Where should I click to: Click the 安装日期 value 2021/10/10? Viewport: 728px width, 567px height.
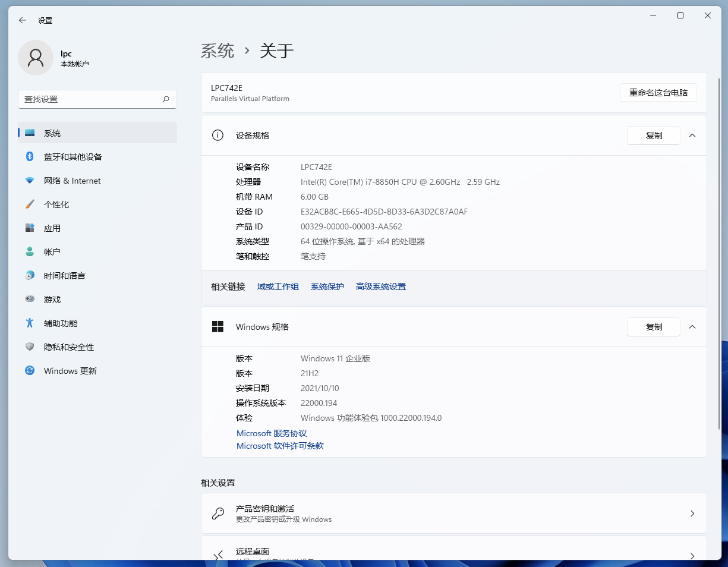point(320,388)
